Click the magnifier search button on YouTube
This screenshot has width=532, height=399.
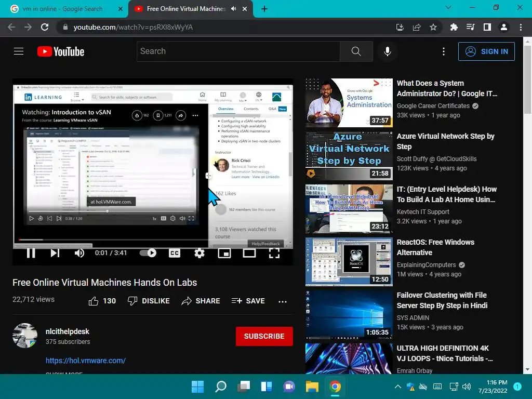pos(356,51)
